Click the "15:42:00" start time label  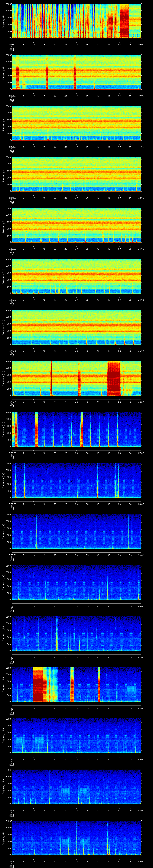[x=12, y=759]
